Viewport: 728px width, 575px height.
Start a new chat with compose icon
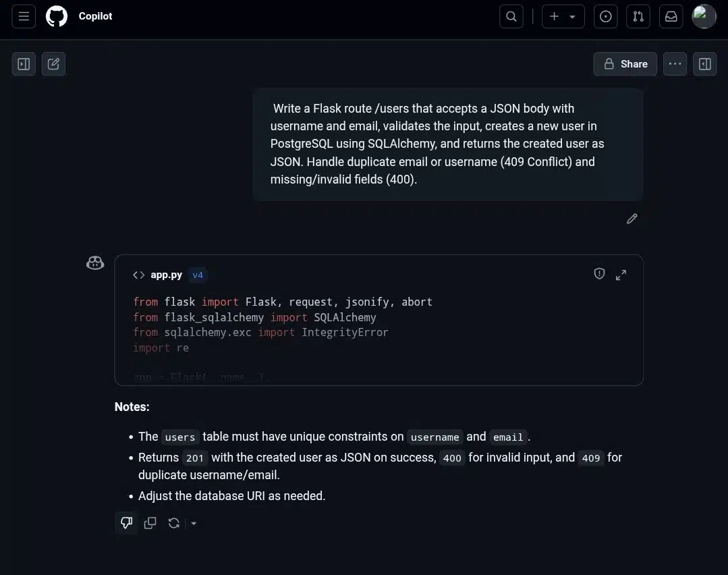point(53,63)
